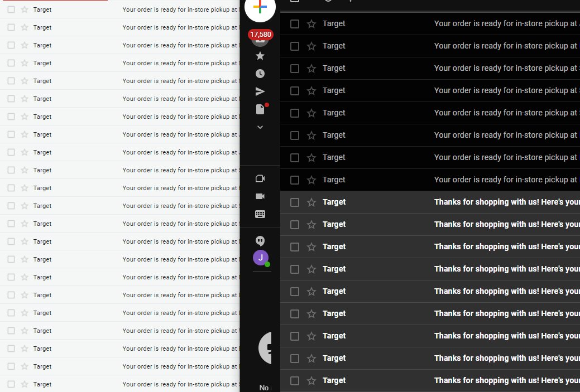This screenshot has width=580, height=392.
Task: Open the Starred folder in dark sidebar
Action: (260, 56)
